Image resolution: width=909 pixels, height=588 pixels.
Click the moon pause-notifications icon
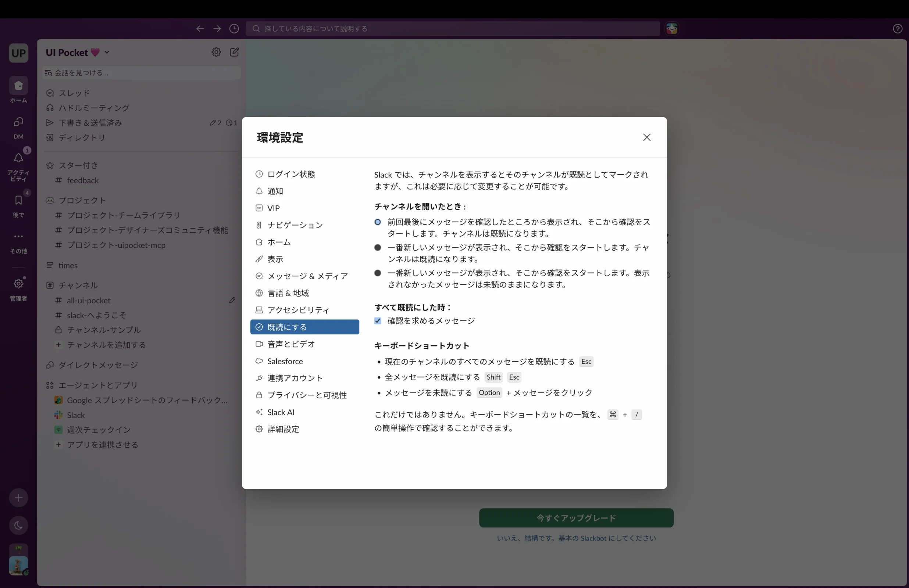18,526
